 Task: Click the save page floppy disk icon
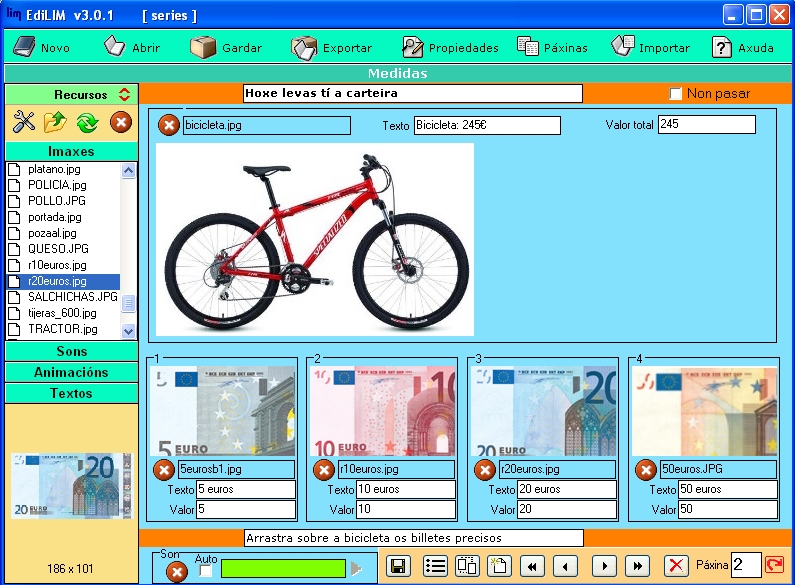pyautogui.click(x=397, y=566)
